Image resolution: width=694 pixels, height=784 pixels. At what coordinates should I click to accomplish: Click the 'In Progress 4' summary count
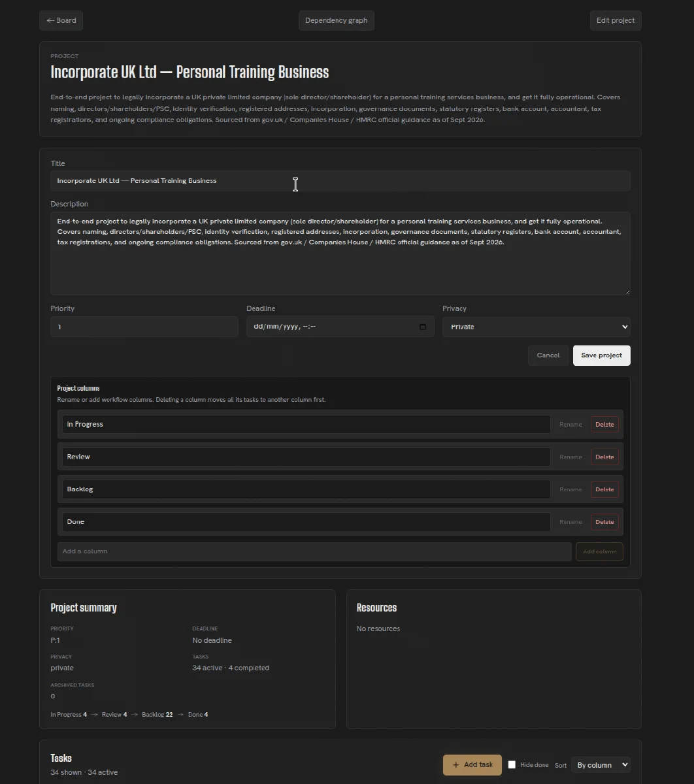(x=69, y=715)
